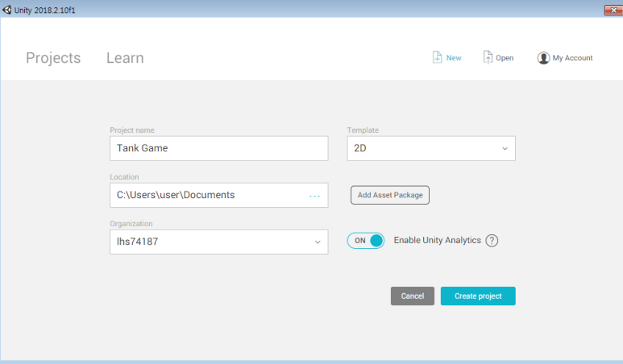Switch to the Learn tab
623x364 pixels.
[125, 58]
